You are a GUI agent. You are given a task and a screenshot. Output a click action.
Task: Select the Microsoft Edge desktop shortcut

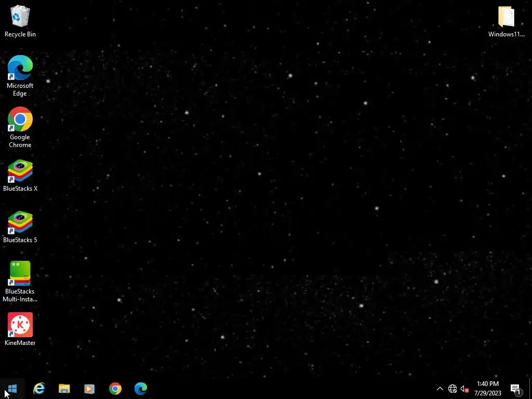coord(20,76)
